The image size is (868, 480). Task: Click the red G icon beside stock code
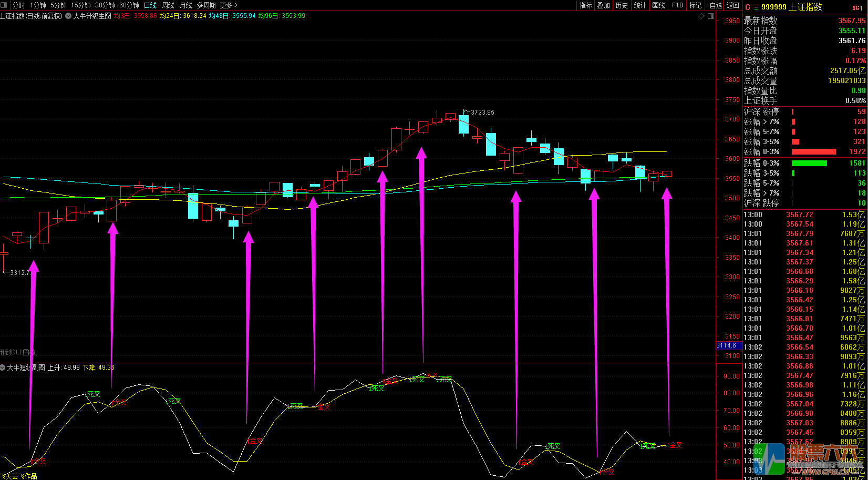pos(748,7)
